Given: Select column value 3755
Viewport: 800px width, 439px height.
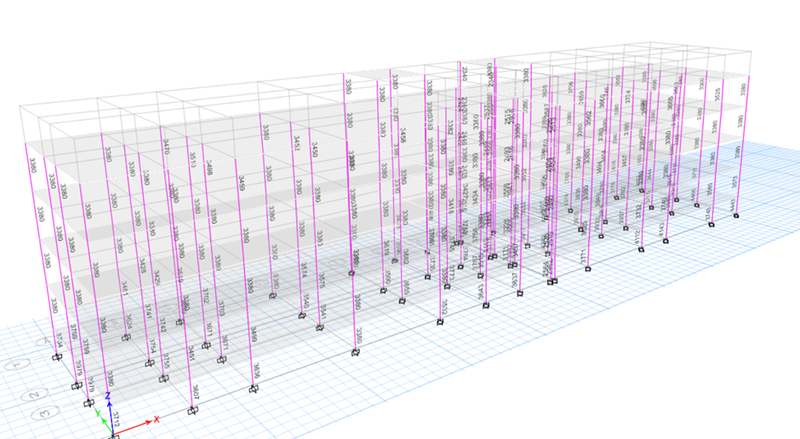Looking at the screenshot, I should 166,360.
